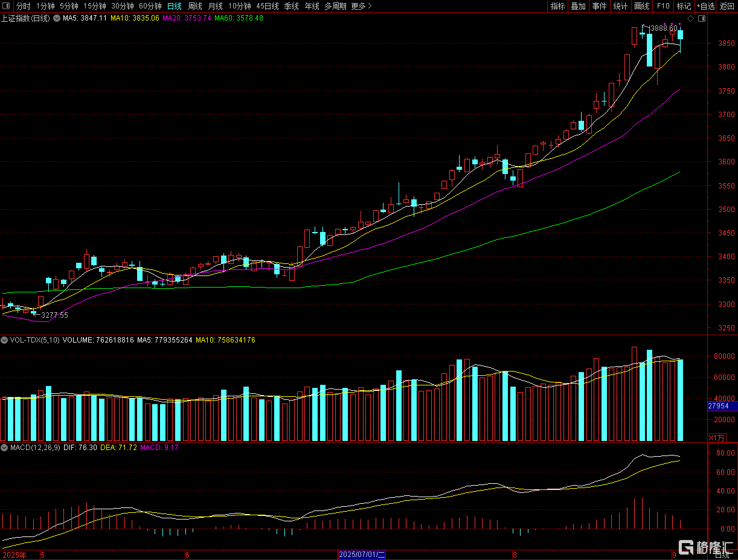Select the 10分钟 period
This screenshot has width=738, height=560.
tap(239, 6)
